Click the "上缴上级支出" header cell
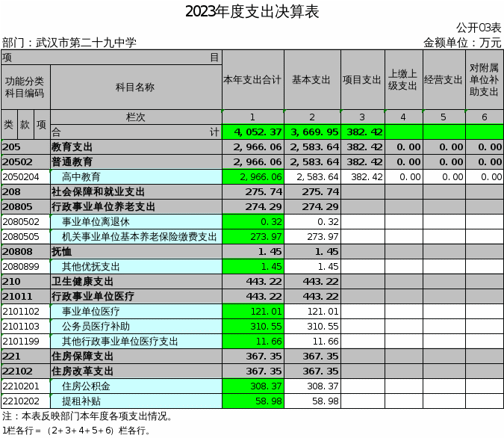Viewport: 504px width, 438px height. [x=403, y=80]
